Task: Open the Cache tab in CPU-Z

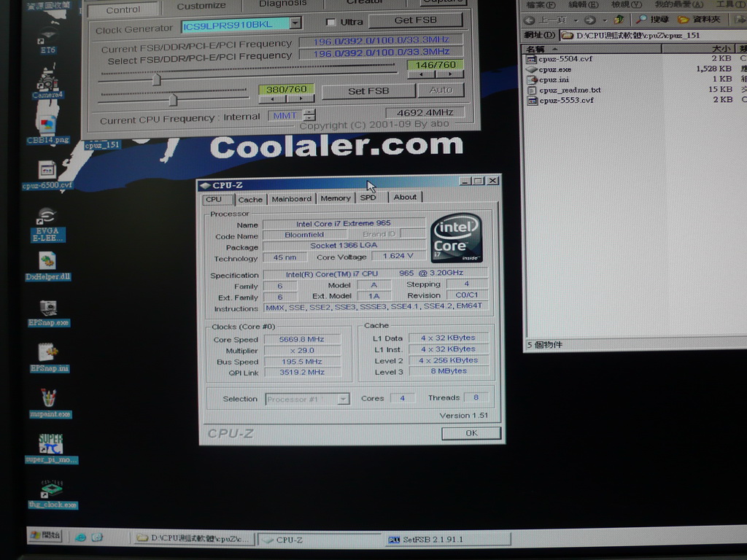Action: [x=250, y=200]
